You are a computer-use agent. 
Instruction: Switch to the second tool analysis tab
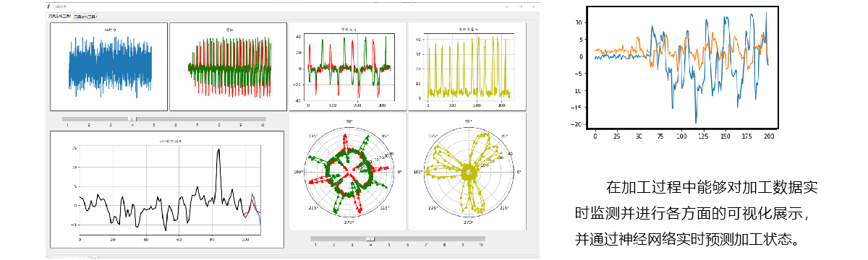pos(85,15)
